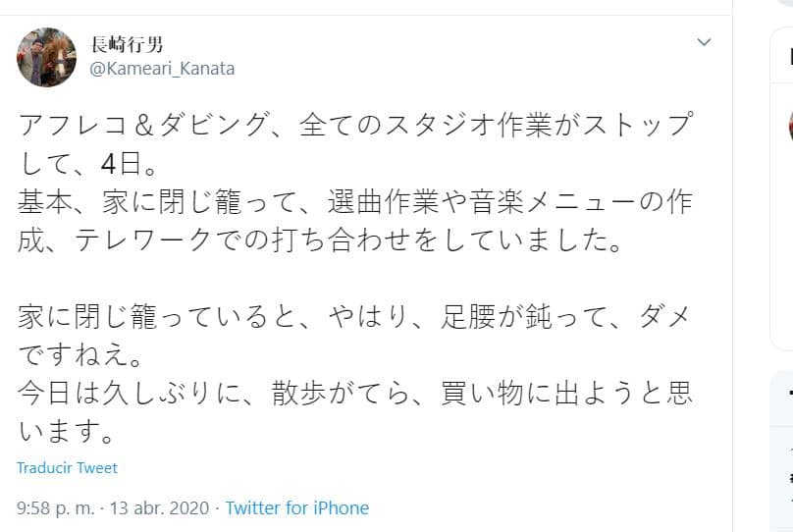The width and height of the screenshot is (793, 532).
Task: Click the Traducir Tweet link
Action: tap(67, 468)
